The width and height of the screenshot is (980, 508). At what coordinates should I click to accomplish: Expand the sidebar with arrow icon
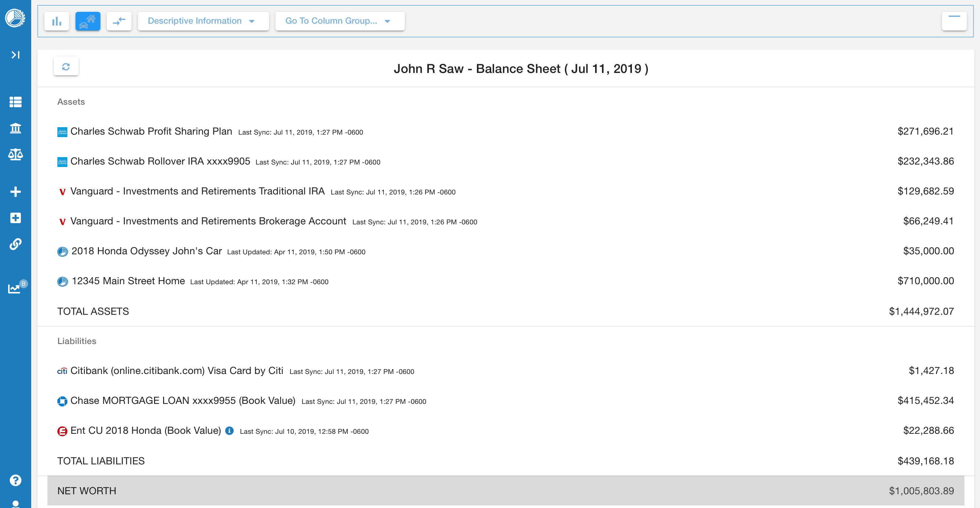click(15, 55)
